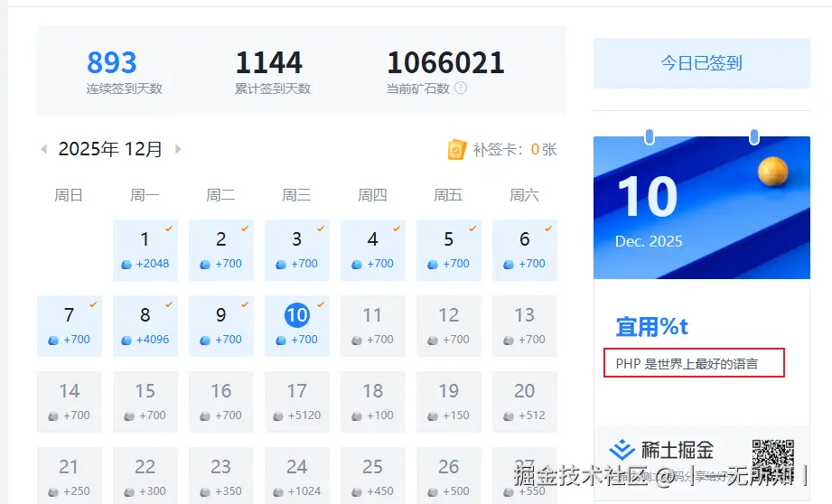Click the 893 连续签到天数 value
Image resolution: width=832 pixels, height=504 pixels.
pyautogui.click(x=112, y=62)
